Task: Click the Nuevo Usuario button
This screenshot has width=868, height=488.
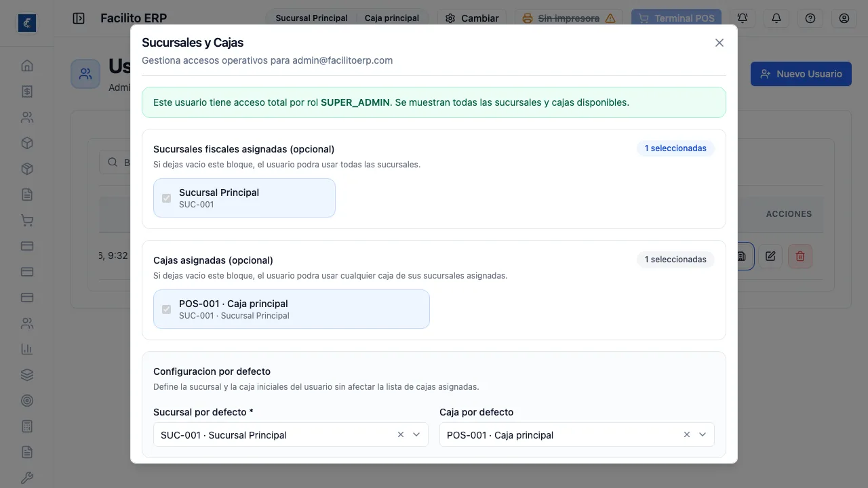Action: point(801,74)
